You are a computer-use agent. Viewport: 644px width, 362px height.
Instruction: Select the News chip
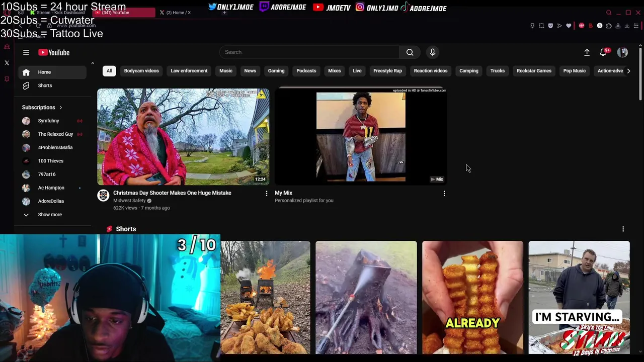pyautogui.click(x=250, y=71)
